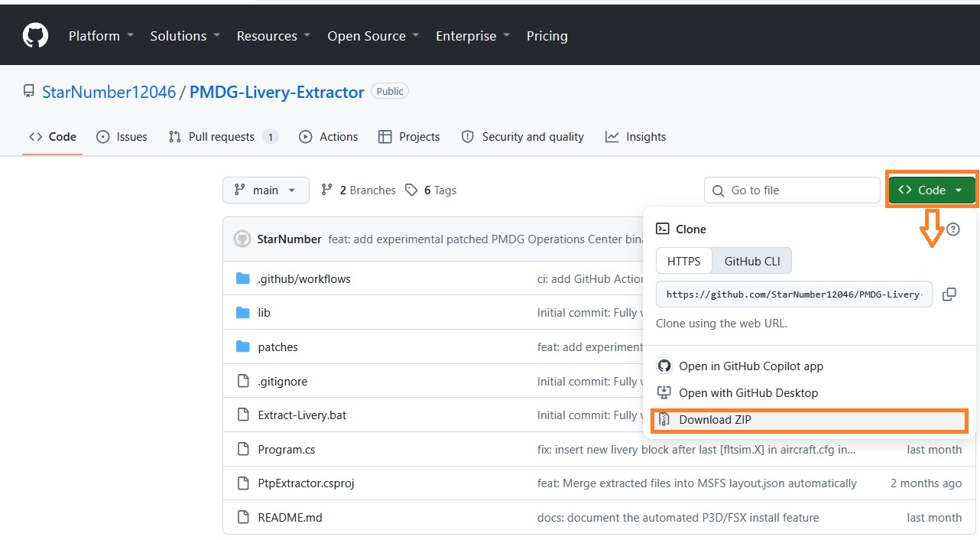Open the README.md file
980x540 pixels.
click(x=290, y=518)
